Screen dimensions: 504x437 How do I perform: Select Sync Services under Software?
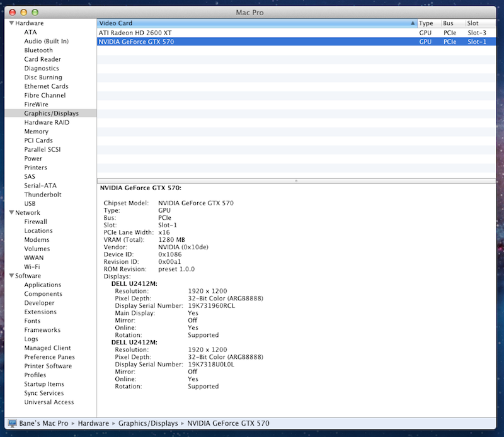[43, 392]
